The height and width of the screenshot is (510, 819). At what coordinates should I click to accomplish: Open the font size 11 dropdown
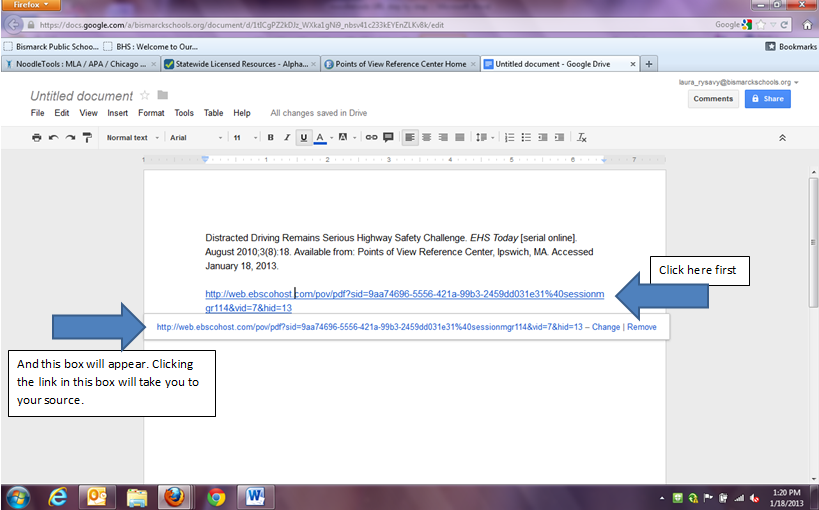(x=245, y=137)
